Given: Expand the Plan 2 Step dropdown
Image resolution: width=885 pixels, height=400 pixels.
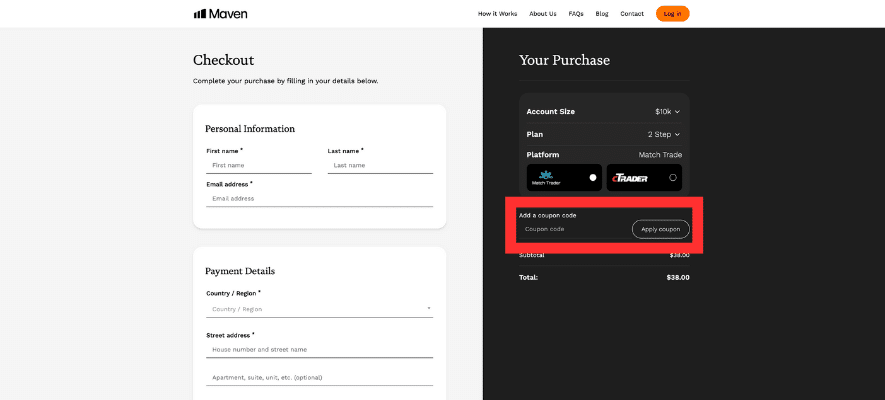Looking at the screenshot, I should click(664, 134).
